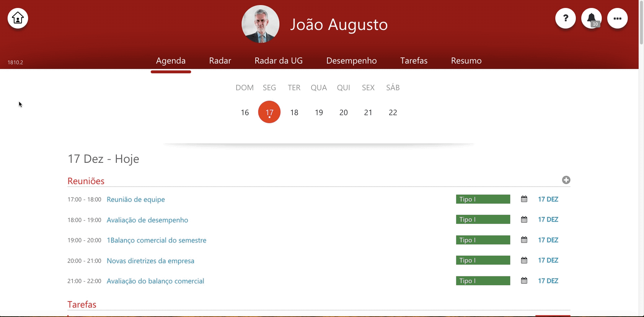Click calendar icon for Avaliação do balanço comercial
This screenshot has width=644, height=317.
pyautogui.click(x=524, y=281)
